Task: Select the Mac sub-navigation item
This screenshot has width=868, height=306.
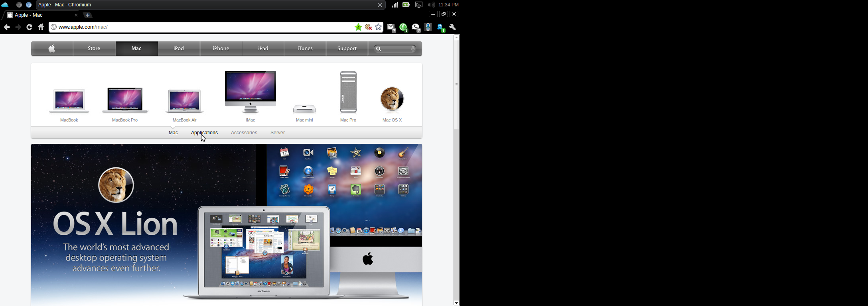Action: tap(174, 133)
